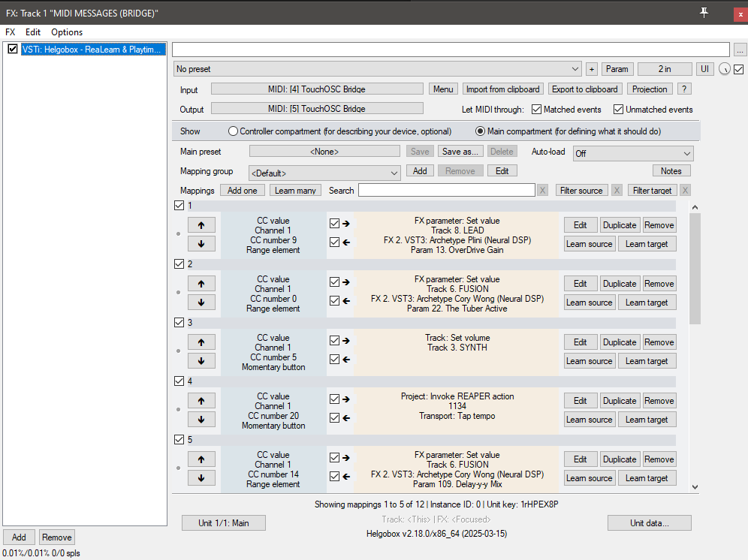Disable the Matched events checkbox
The width and height of the screenshot is (748, 560).
[538, 108]
